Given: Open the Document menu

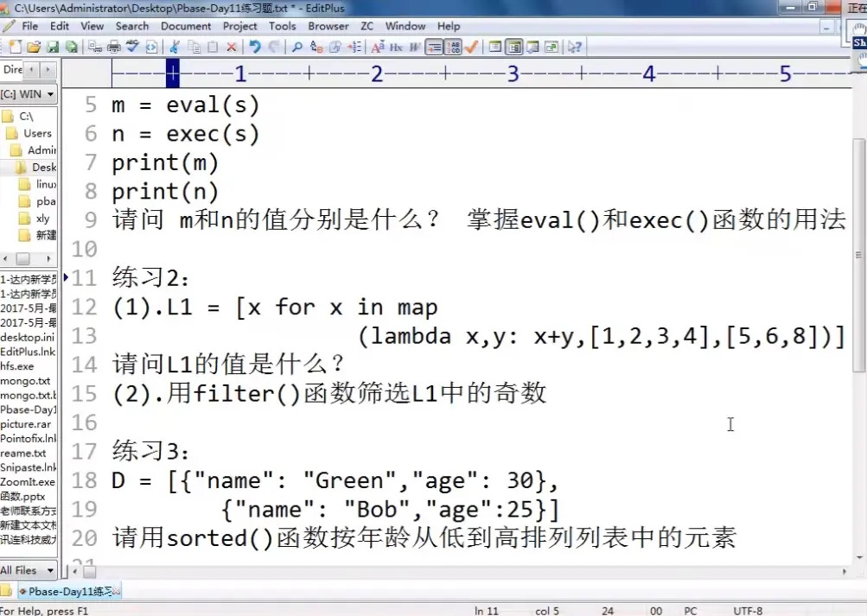Looking at the screenshot, I should tap(186, 26).
